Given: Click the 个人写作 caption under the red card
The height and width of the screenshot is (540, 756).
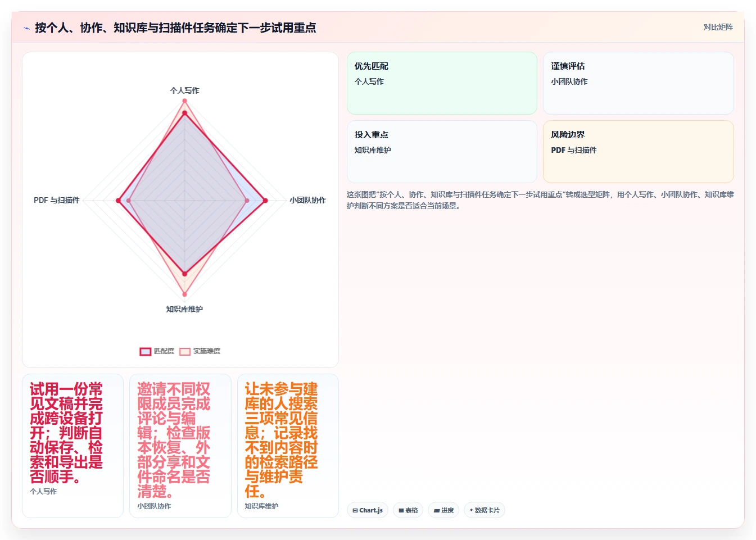Looking at the screenshot, I should coord(43,491).
